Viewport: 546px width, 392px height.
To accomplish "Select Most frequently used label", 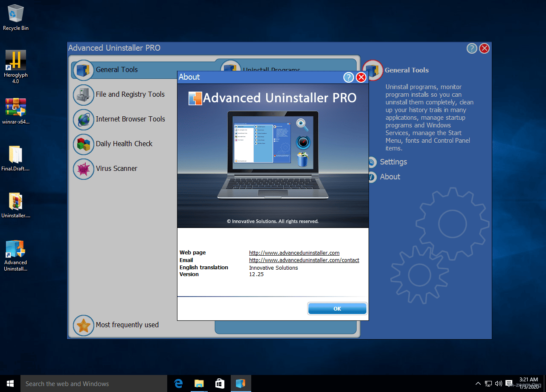I will click(127, 325).
